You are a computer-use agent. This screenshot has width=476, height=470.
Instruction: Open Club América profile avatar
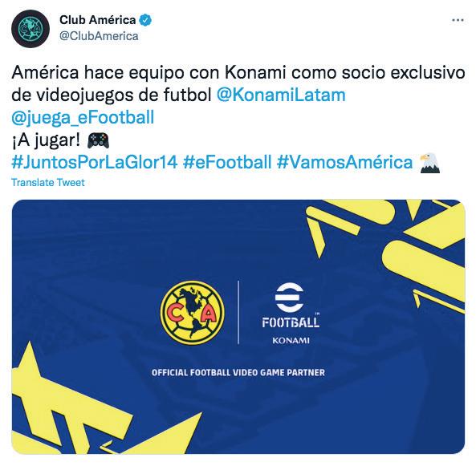tap(31, 29)
